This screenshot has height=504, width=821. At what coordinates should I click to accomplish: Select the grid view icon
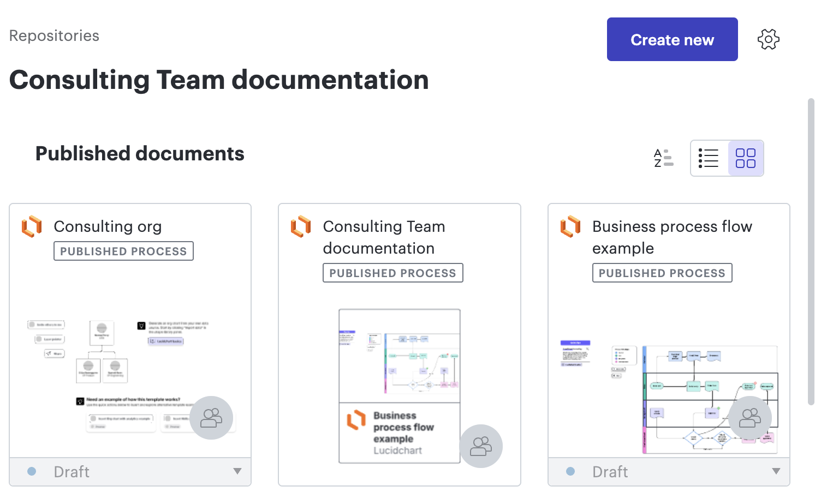pos(745,158)
